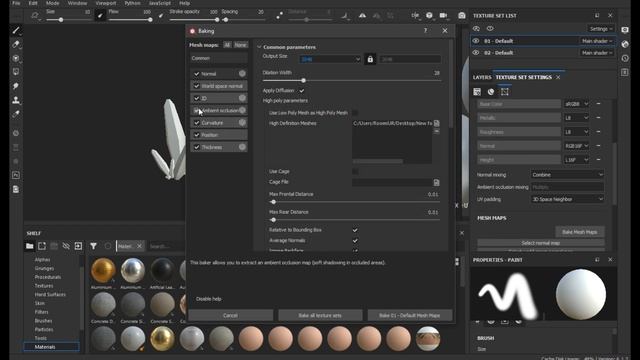The height and width of the screenshot is (360, 640).
Task: Open the camera render icon
Action: coord(462,16)
